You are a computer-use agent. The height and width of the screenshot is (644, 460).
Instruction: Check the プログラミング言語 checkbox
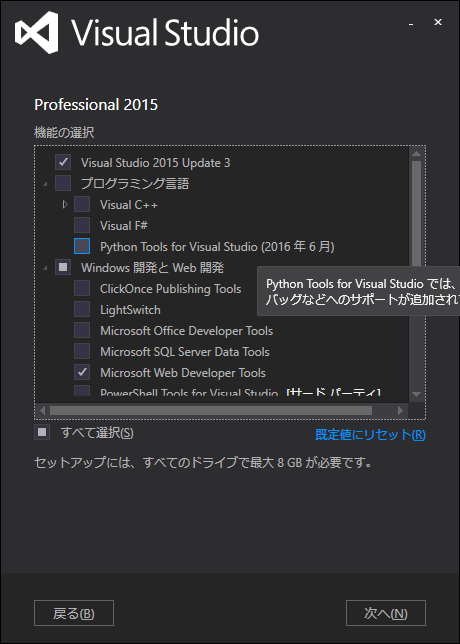[x=63, y=183]
